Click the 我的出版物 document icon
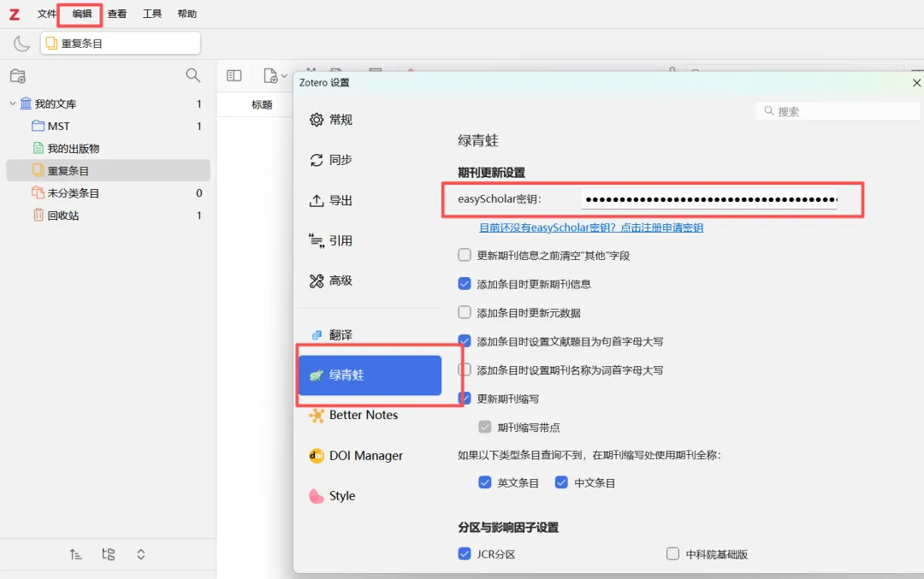The image size is (924, 579). pos(38,148)
